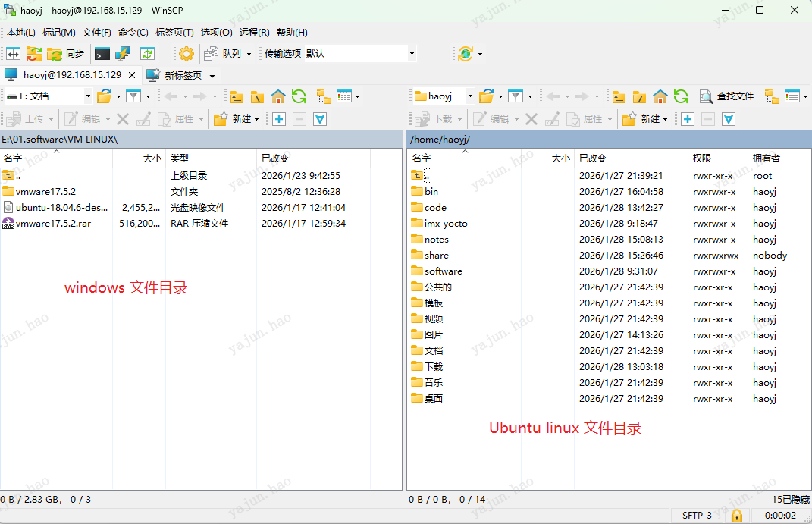This screenshot has width=812, height=524.
Task: Go to local root directory icon
Action: (257, 96)
